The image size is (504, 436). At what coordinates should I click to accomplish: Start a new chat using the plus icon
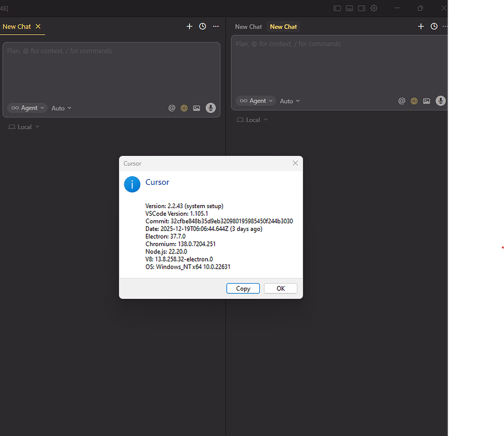pos(190,26)
